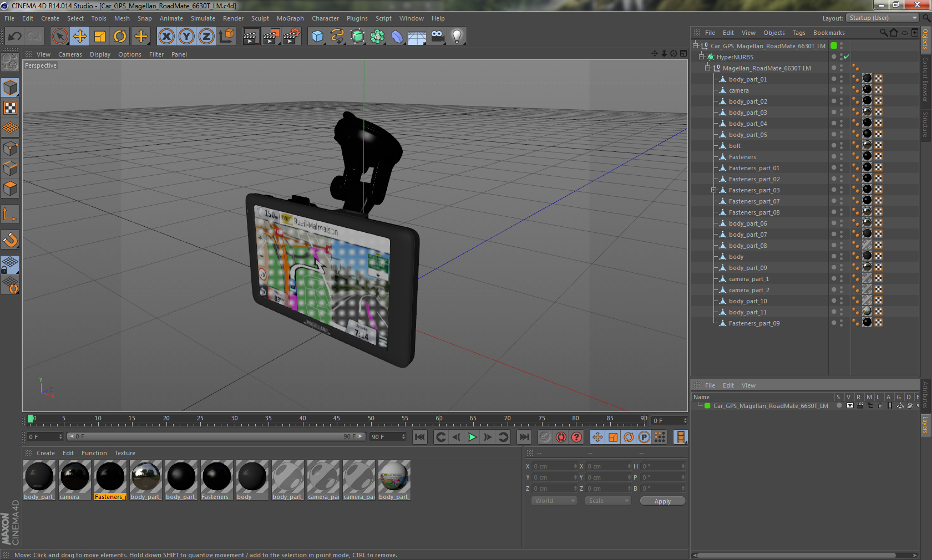Select Polygons mode in left palette

11,189
